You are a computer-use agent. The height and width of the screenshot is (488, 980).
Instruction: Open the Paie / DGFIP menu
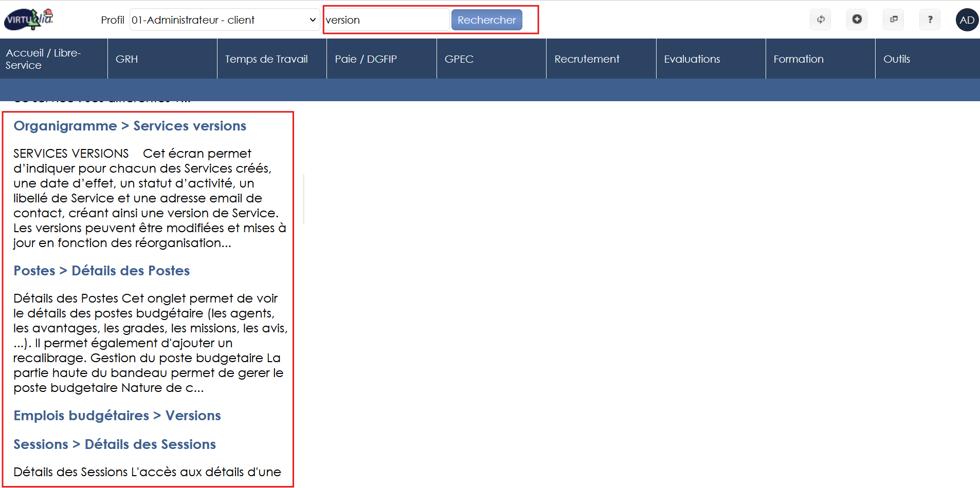tap(381, 59)
